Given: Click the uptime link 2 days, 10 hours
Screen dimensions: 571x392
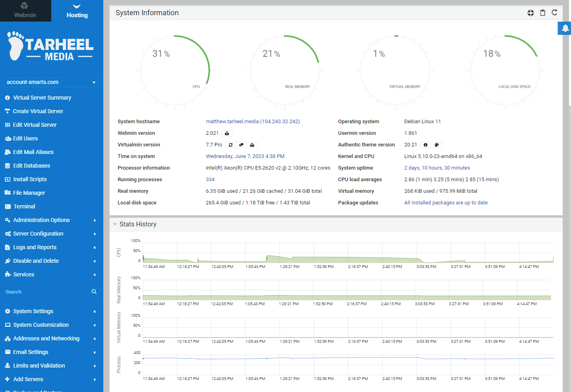Looking at the screenshot, I should 437,168.
